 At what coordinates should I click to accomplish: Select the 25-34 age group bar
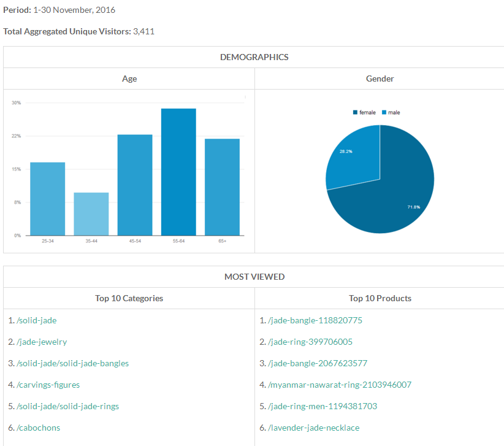pos(47,199)
